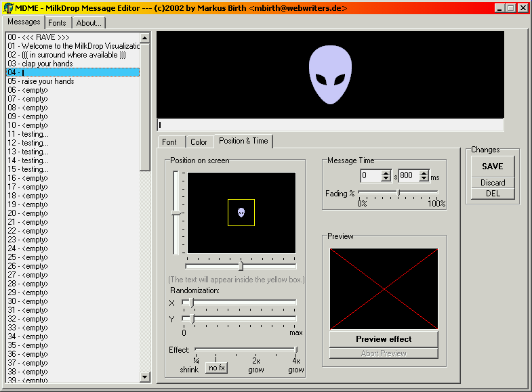The height and width of the screenshot is (392, 532).
Task: Switch to the Fonts tab
Action: (57, 22)
